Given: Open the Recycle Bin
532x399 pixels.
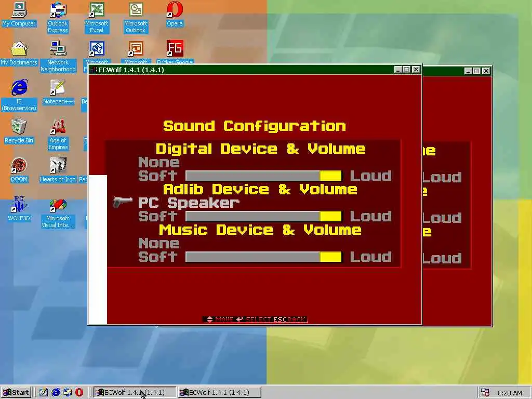Looking at the screenshot, I should (x=19, y=131).
